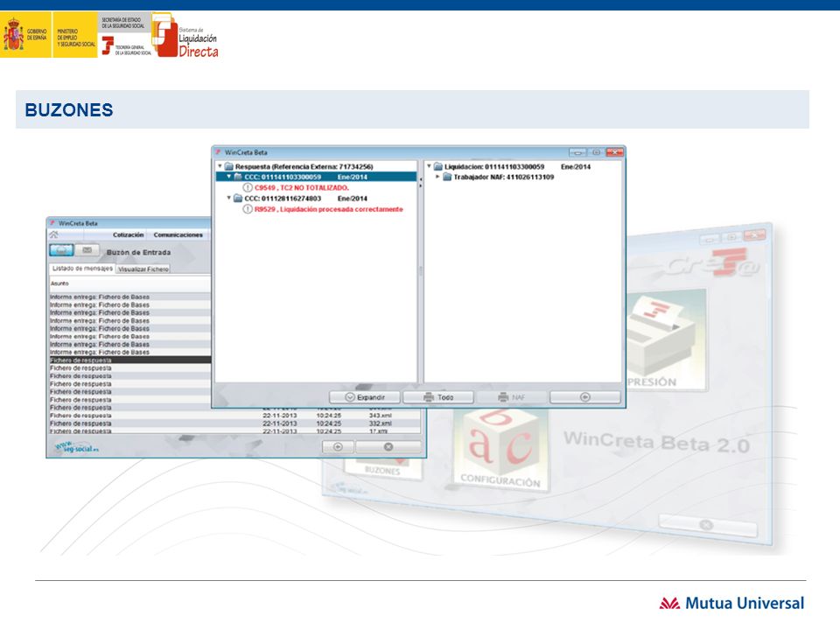
Task: Select the Liquidacion: 011141103300059 node
Action: [494, 166]
